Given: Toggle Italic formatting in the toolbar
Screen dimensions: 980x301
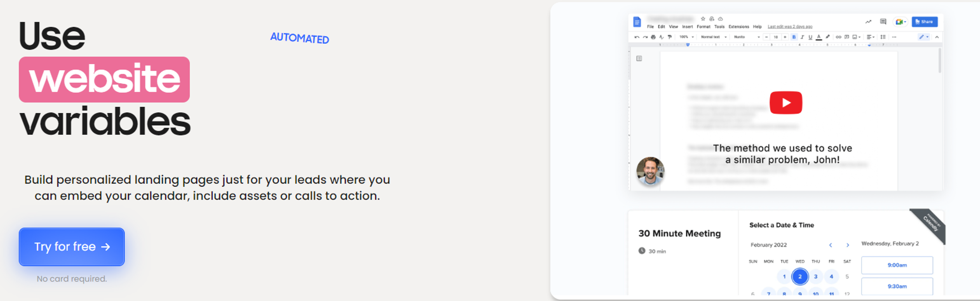Looking at the screenshot, I should pyautogui.click(x=802, y=37).
